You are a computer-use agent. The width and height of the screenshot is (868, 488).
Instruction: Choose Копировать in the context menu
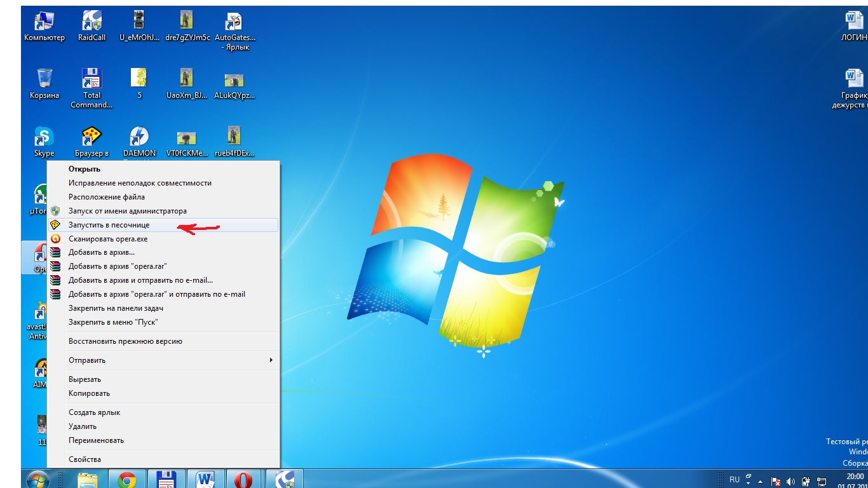coord(163,393)
